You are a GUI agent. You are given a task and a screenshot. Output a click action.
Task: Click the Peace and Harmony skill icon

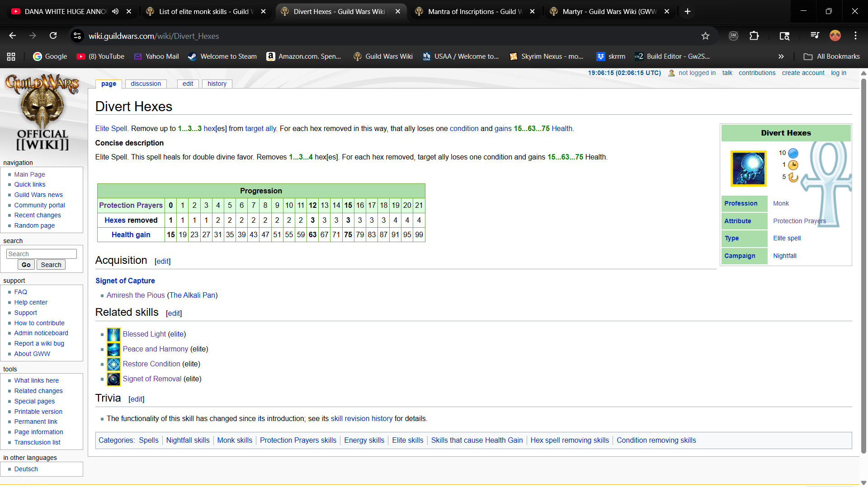(113, 349)
